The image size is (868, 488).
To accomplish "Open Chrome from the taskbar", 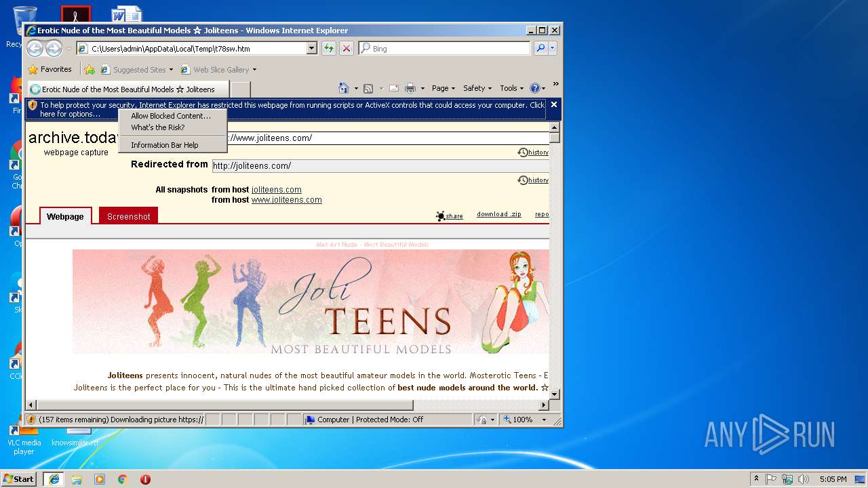I will pyautogui.click(x=122, y=479).
